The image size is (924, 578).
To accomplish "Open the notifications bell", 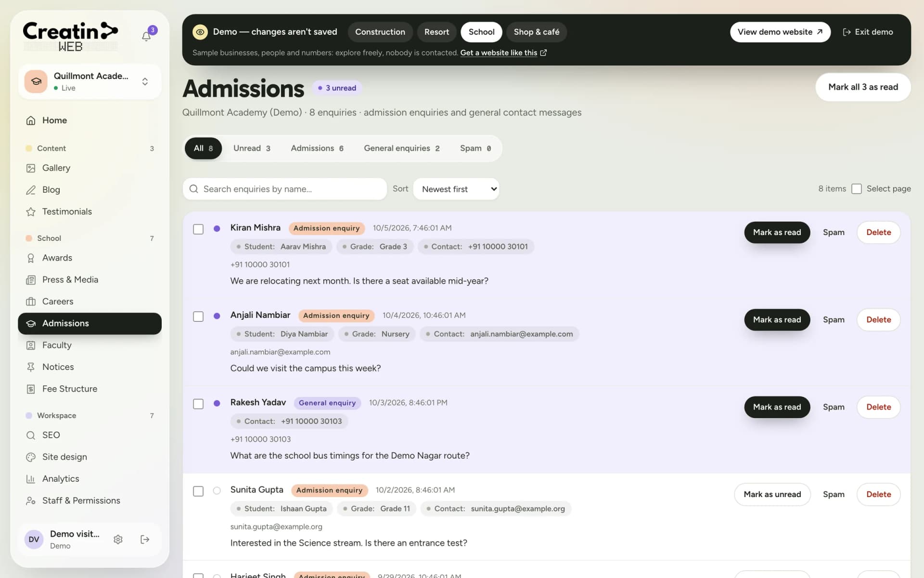I will [x=146, y=36].
